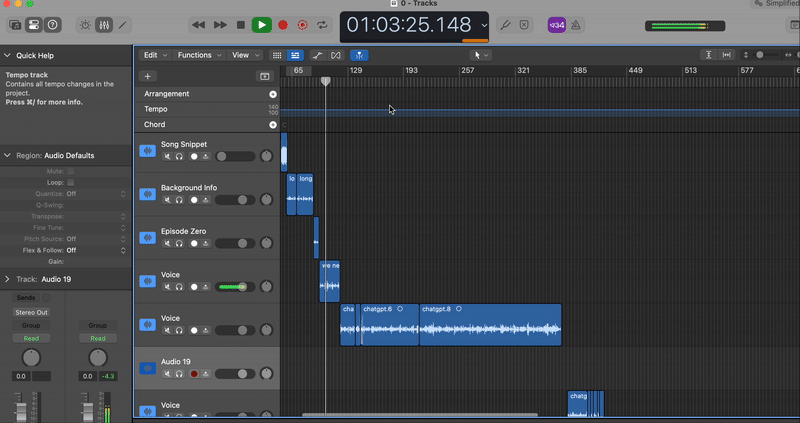
Task: Expand the Track: Audio 19 disclosure triangle
Action: 8,279
